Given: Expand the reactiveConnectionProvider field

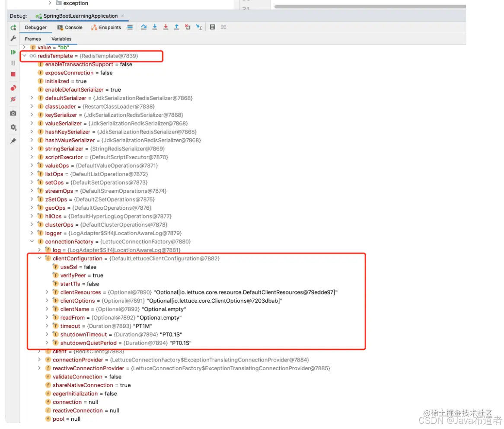Looking at the screenshot, I should pos(39,368).
